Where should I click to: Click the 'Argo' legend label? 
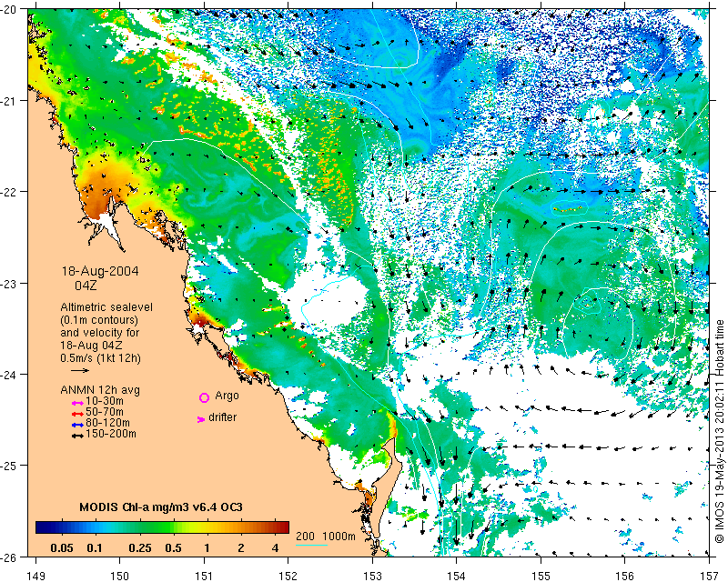coord(227,396)
